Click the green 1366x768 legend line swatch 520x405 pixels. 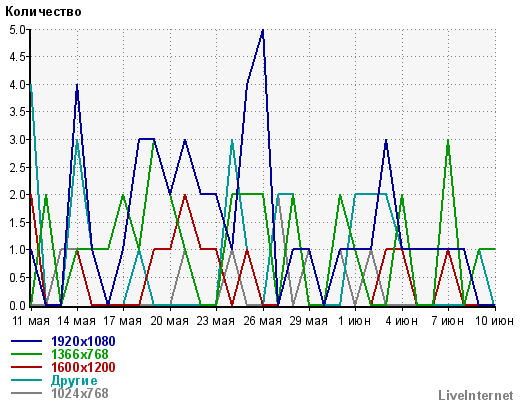click(x=27, y=354)
